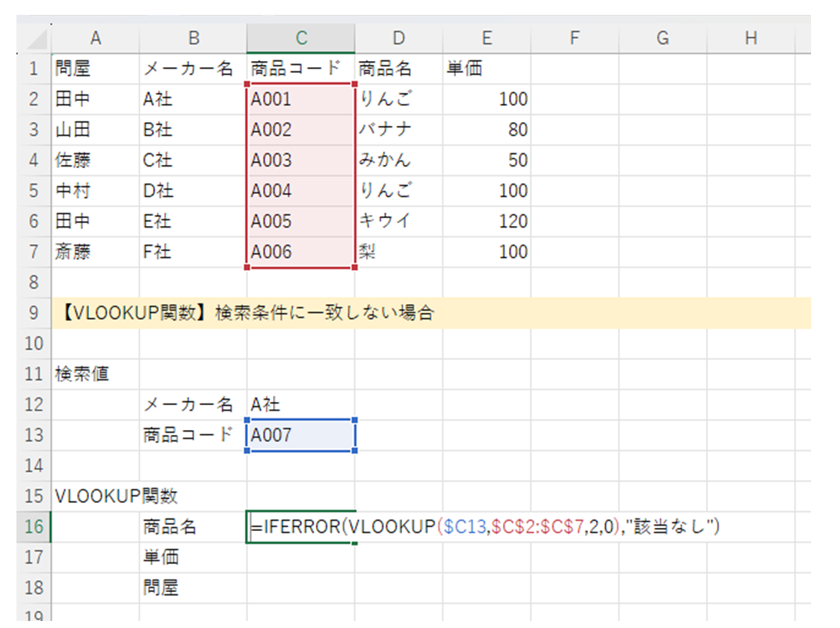The image size is (840, 628).
Task: Click the バナナ product name cell
Action: pyautogui.click(x=399, y=130)
